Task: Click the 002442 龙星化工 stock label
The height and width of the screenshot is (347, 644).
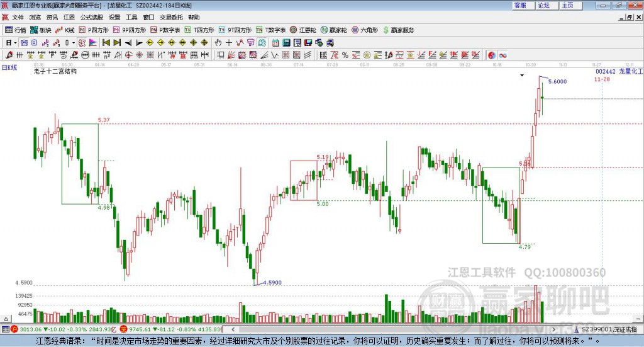Action: click(x=619, y=71)
